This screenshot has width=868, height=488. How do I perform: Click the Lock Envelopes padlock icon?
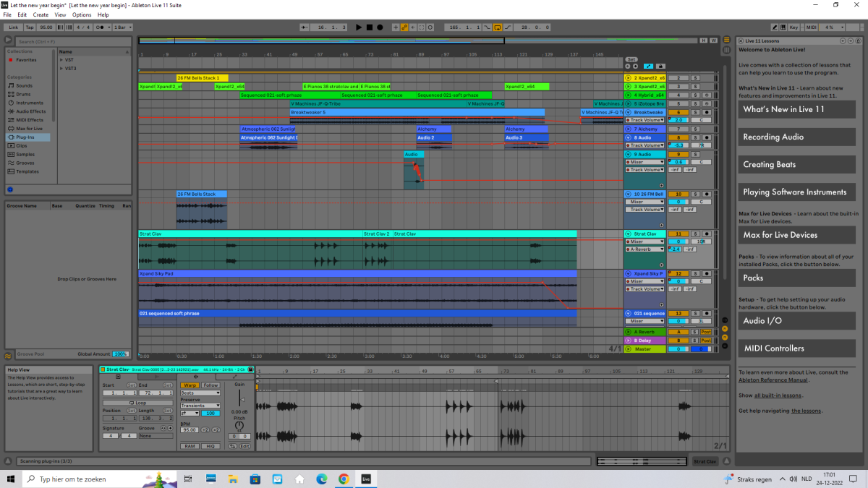pyautogui.click(x=659, y=66)
